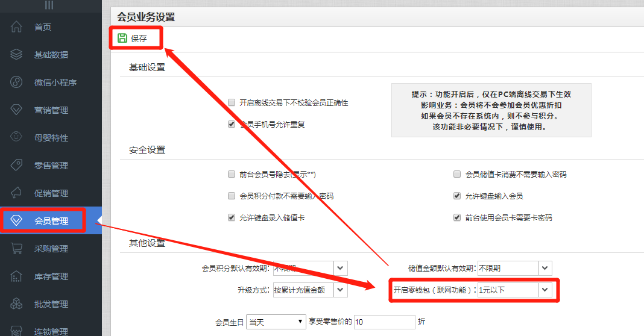Check 会员积分付款不需要输入密码
The height and width of the screenshot is (336, 644).
point(232,196)
